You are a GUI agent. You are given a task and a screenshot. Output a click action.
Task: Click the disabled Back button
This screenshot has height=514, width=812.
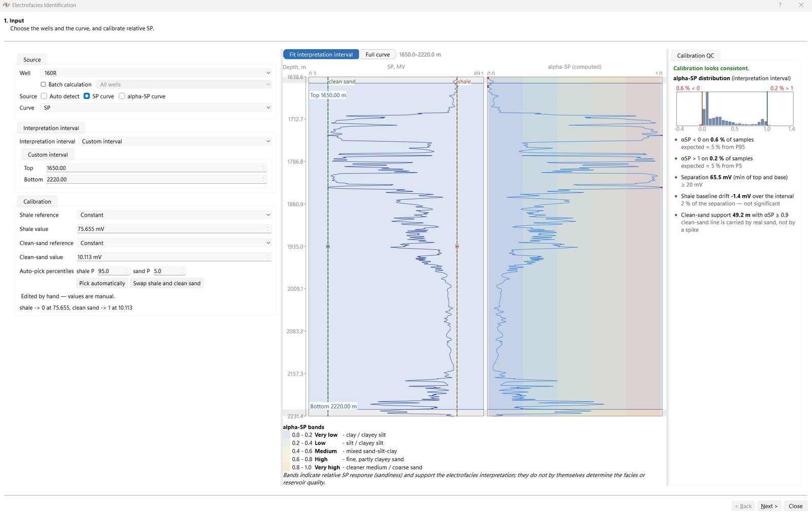point(743,506)
